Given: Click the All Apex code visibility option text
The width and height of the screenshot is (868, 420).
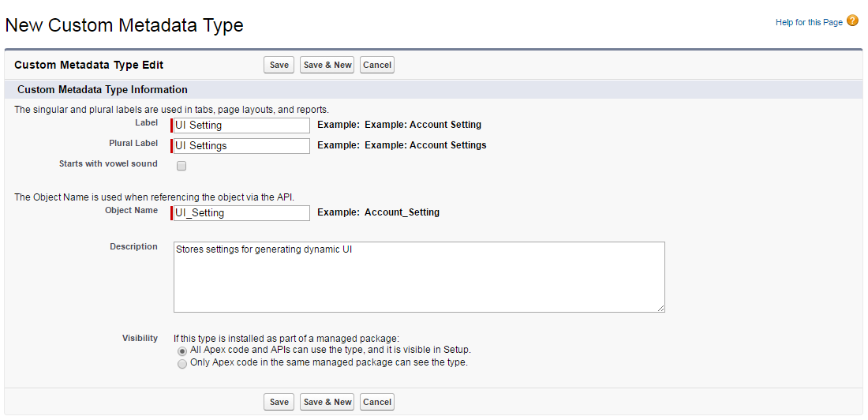Looking at the screenshot, I should point(331,349).
